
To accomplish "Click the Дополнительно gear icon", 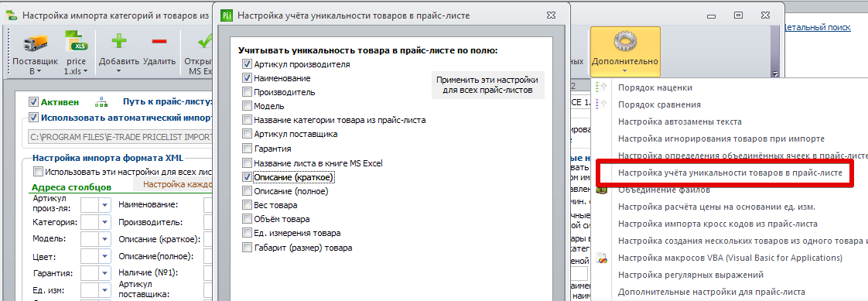I will (625, 42).
